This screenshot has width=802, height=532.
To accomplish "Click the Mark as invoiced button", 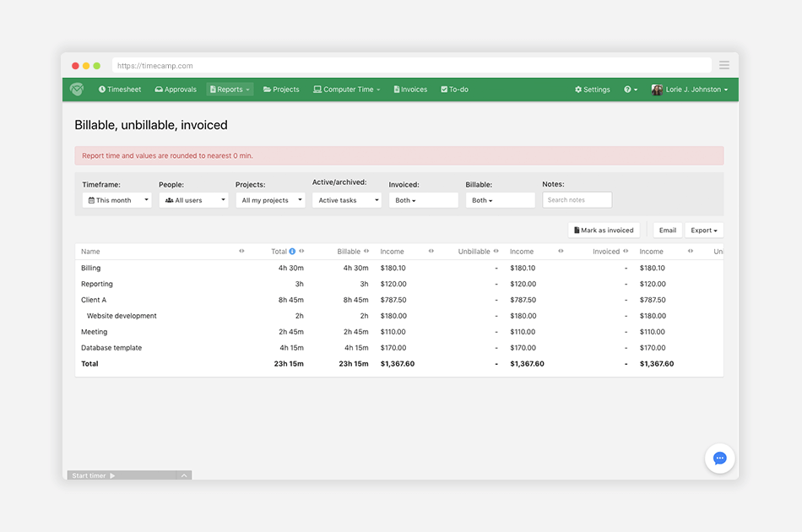I will (x=604, y=231).
